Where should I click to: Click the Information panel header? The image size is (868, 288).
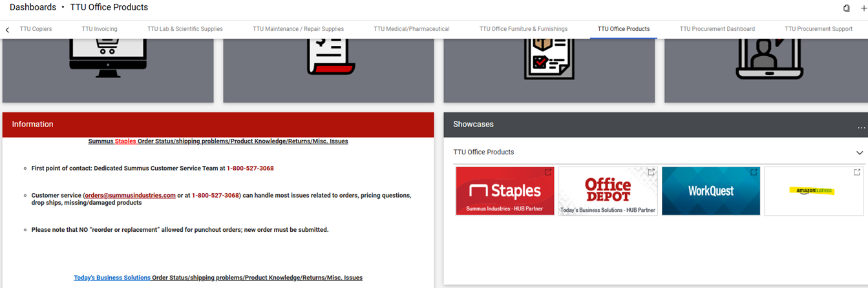coord(218,125)
